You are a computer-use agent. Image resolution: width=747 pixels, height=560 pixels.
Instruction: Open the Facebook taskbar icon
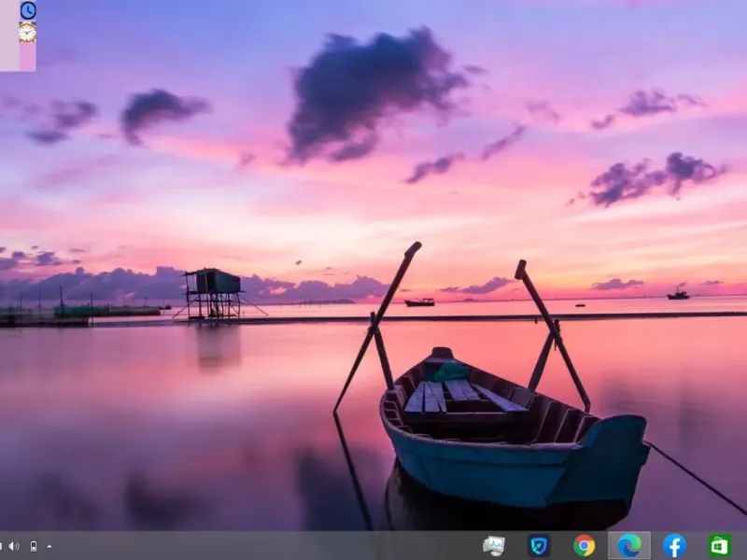(674, 546)
